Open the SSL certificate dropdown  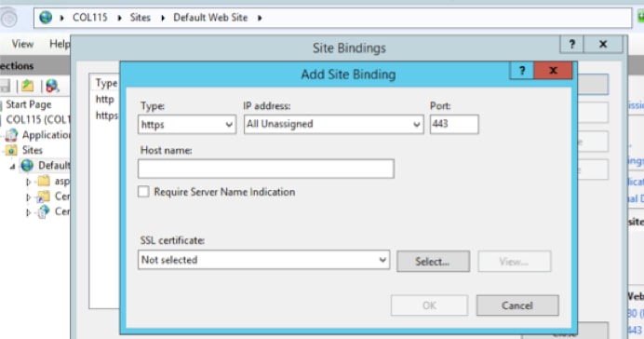point(263,260)
